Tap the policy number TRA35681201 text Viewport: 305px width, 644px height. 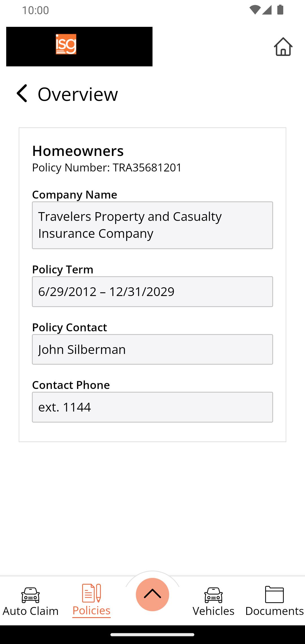click(147, 167)
